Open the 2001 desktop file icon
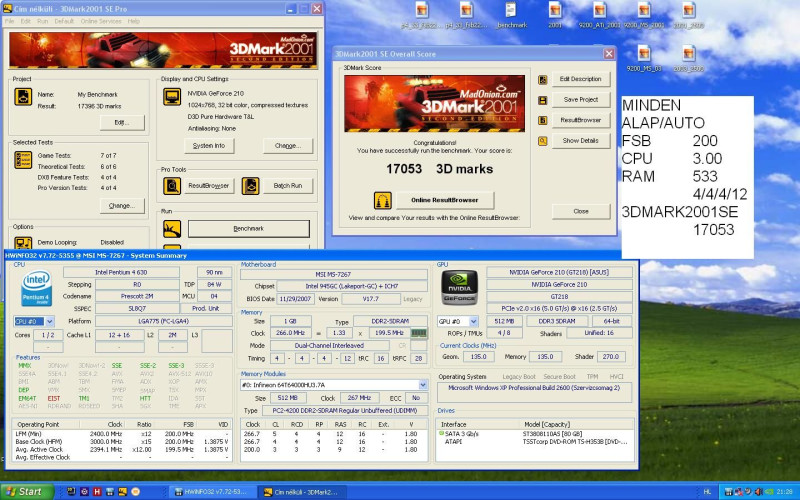The height and width of the screenshot is (500, 800). pyautogui.click(x=555, y=15)
